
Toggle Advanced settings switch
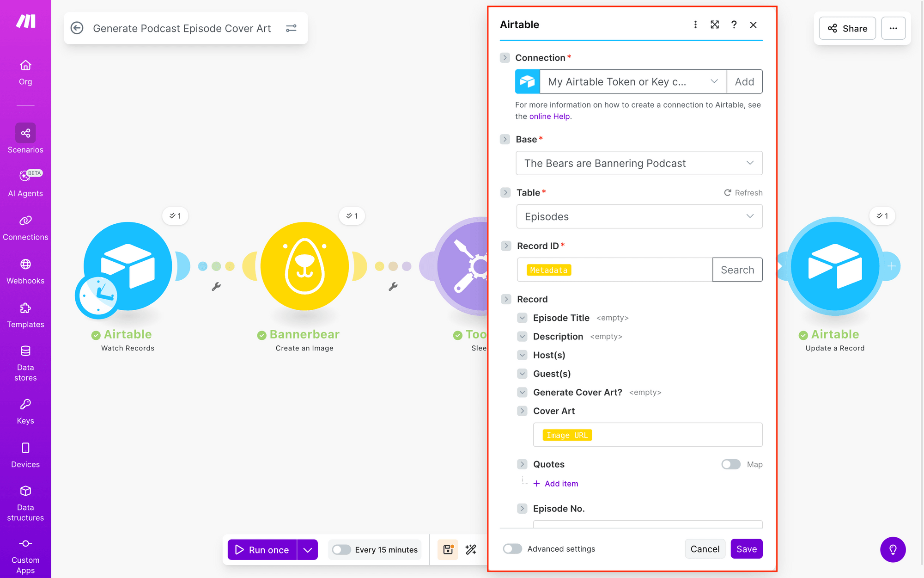[512, 549]
